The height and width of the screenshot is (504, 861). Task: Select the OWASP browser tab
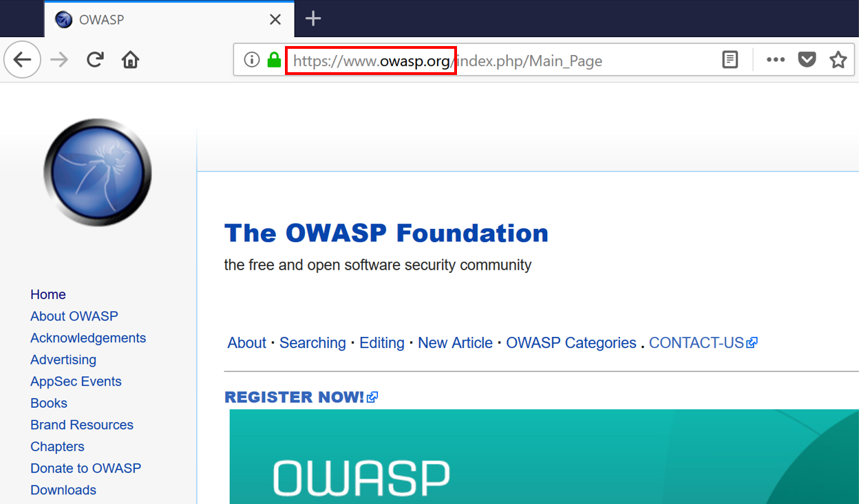click(169, 19)
